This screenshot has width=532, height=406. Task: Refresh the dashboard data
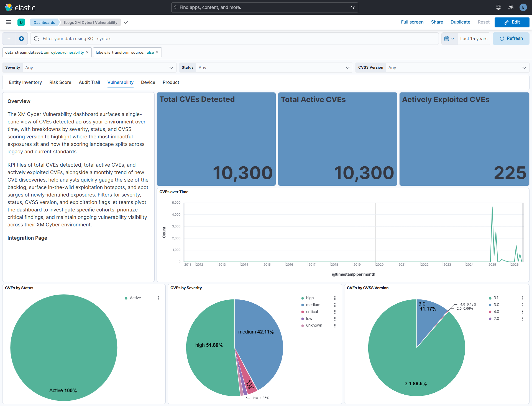pyautogui.click(x=511, y=39)
